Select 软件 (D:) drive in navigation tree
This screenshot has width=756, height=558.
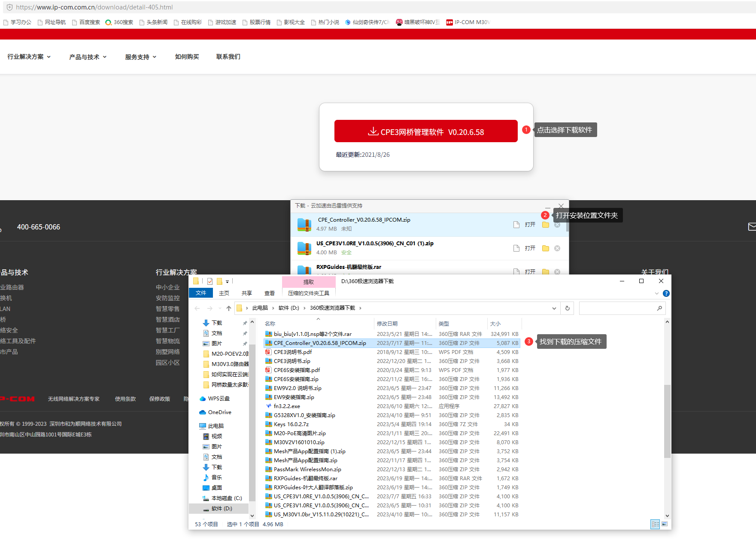pyautogui.click(x=222, y=509)
